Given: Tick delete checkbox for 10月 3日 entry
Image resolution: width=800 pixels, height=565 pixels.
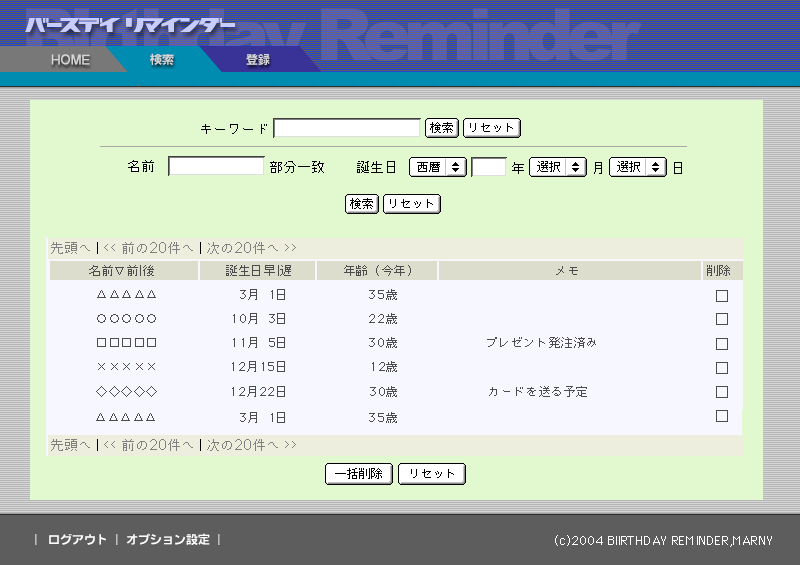Looking at the screenshot, I should 721,320.
